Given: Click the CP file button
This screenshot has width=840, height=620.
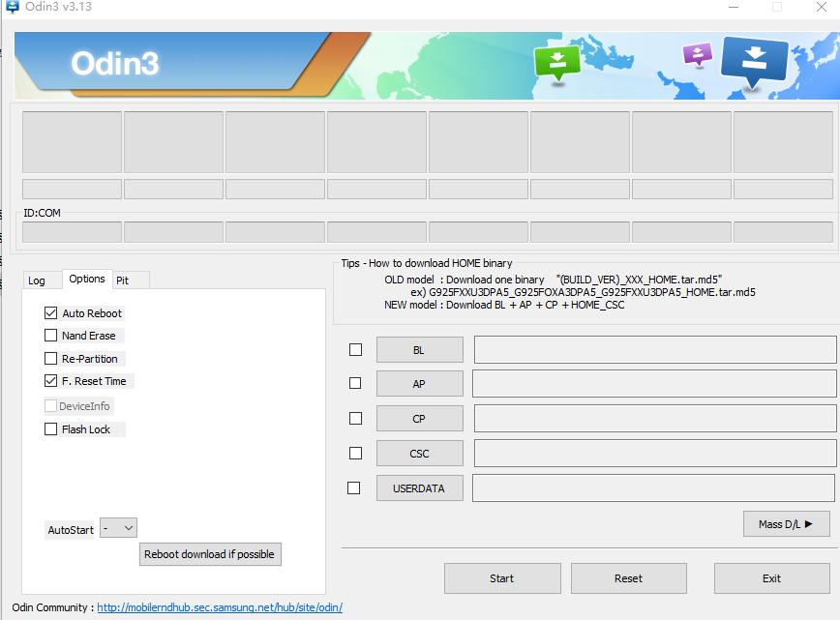Looking at the screenshot, I should click(419, 418).
